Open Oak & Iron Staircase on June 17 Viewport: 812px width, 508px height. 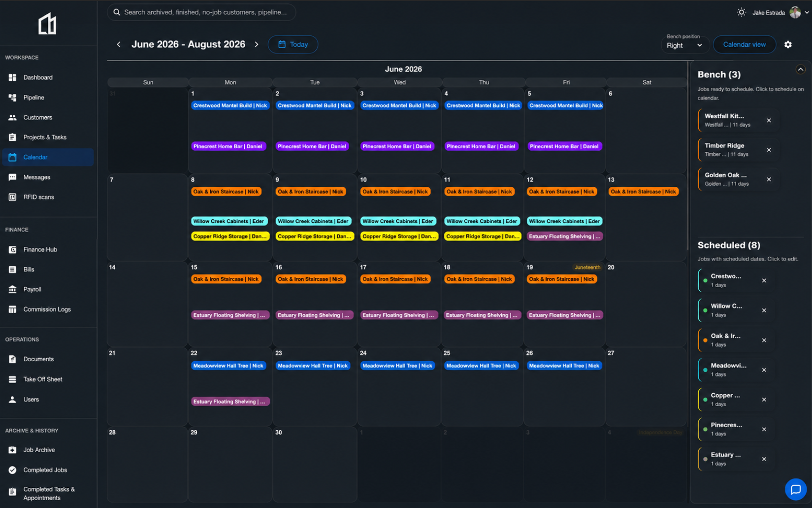click(395, 279)
